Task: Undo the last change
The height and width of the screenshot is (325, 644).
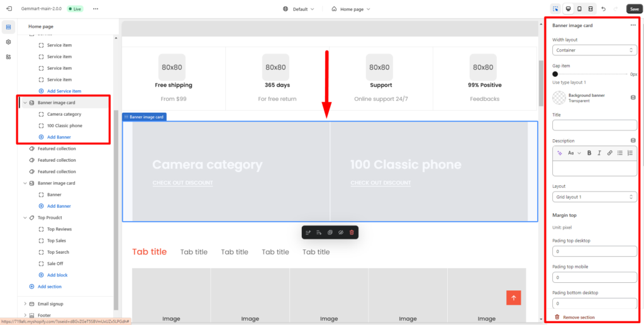Action: tap(603, 9)
